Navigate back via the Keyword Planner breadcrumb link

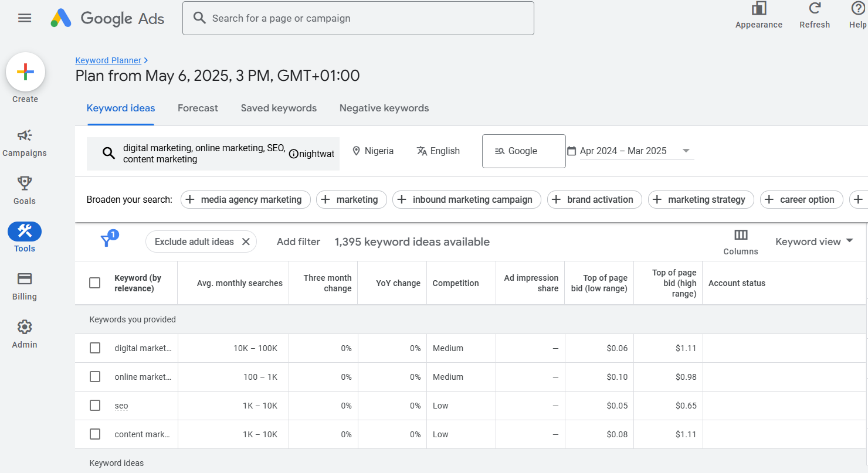coord(108,60)
